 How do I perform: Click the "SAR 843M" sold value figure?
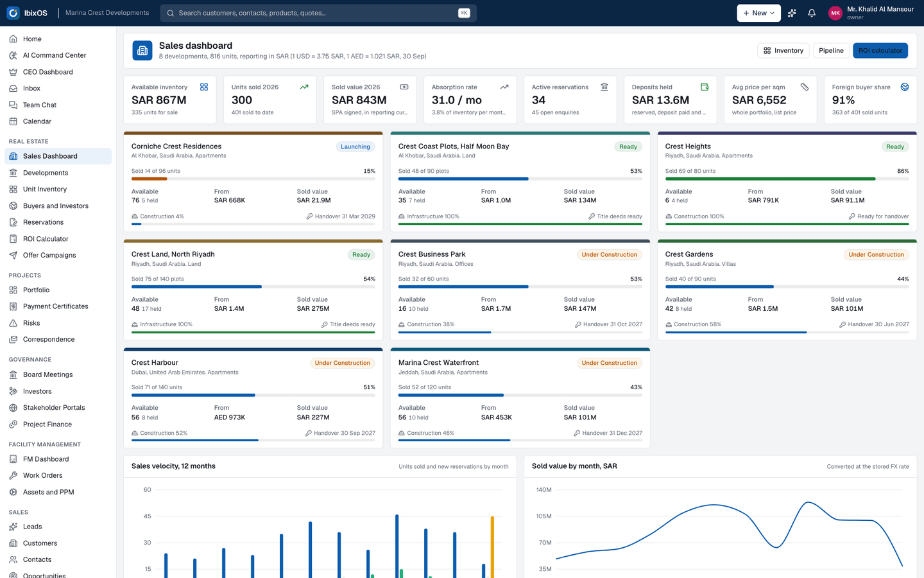[x=359, y=100]
